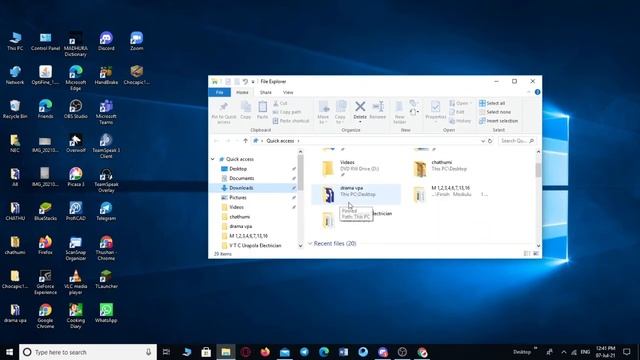Select Pictures in the navigation pane
Screen dimensions: 640x360
(x=238, y=198)
